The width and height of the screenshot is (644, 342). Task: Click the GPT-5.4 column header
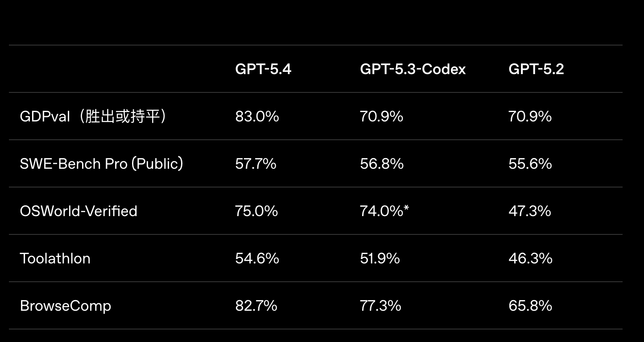[263, 69]
